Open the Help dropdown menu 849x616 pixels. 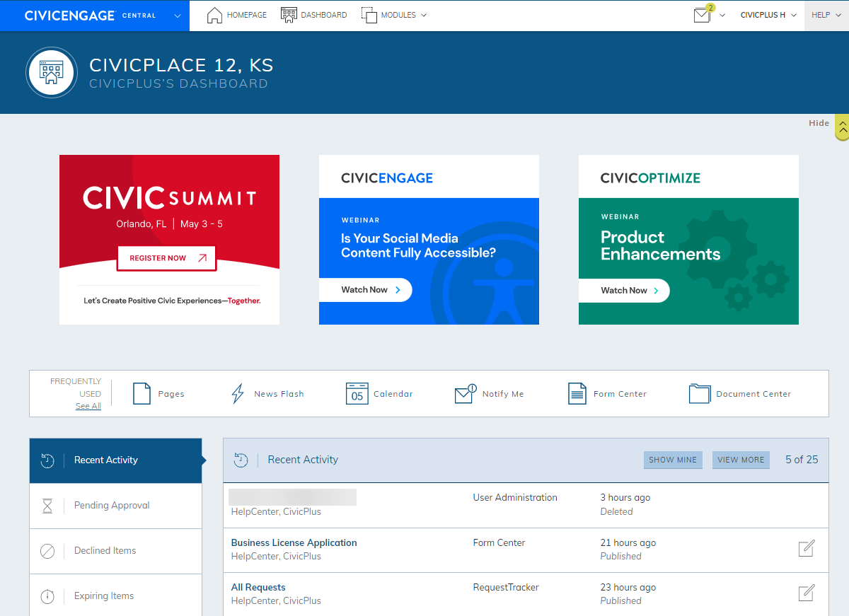[826, 15]
